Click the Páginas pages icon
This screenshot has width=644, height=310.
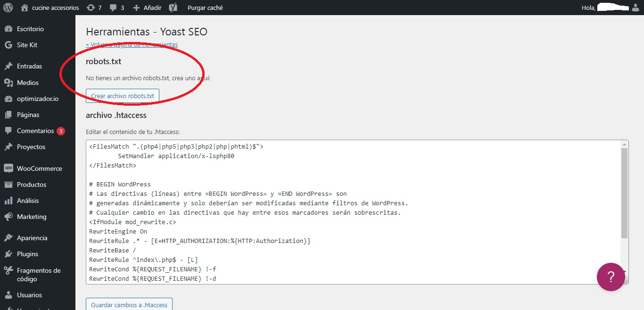[x=8, y=115]
